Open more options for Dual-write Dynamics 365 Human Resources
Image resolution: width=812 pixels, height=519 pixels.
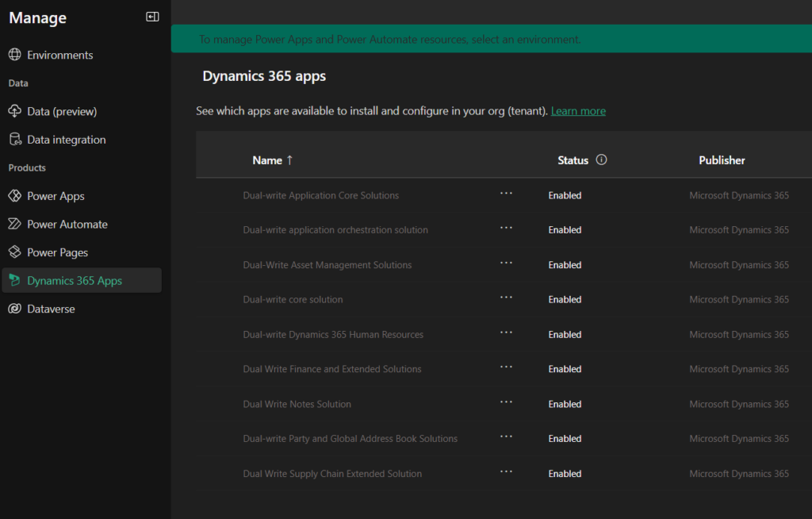click(x=506, y=333)
